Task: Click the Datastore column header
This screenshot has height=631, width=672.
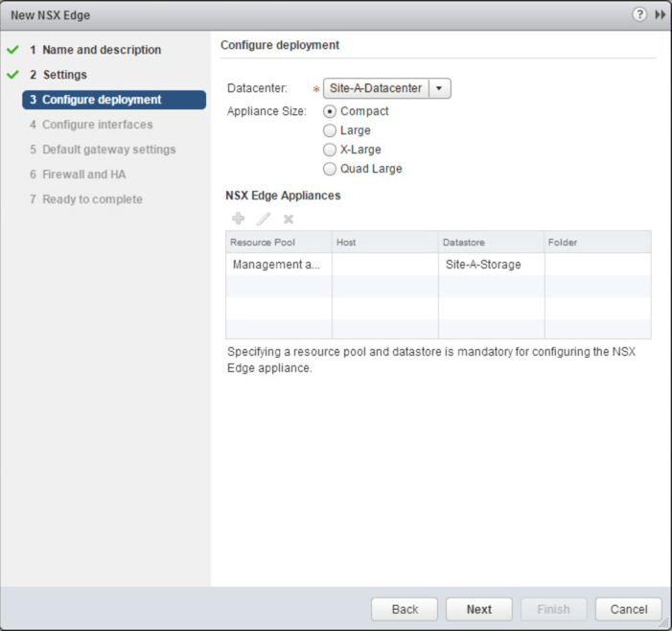Action: (x=491, y=243)
